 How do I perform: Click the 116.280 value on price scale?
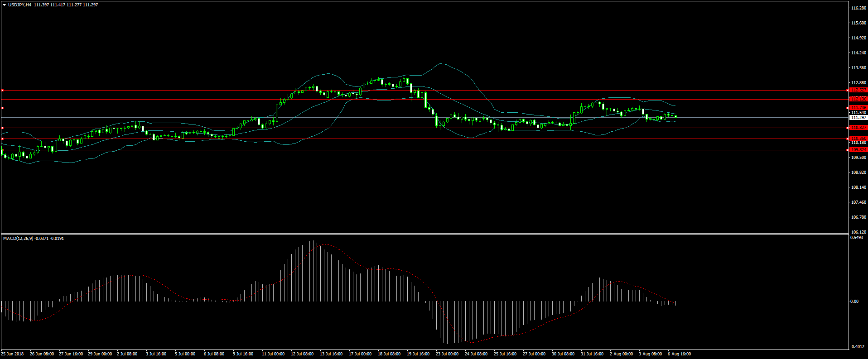tap(858, 8)
